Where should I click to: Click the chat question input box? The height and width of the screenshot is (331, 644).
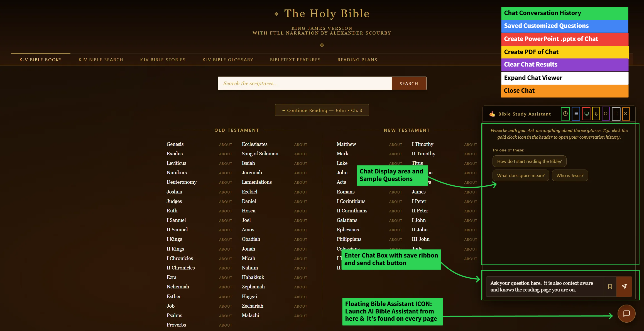click(x=545, y=286)
